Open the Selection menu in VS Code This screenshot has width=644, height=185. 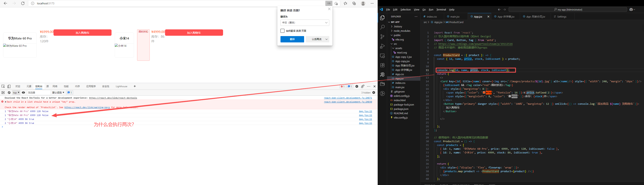pos(406,9)
